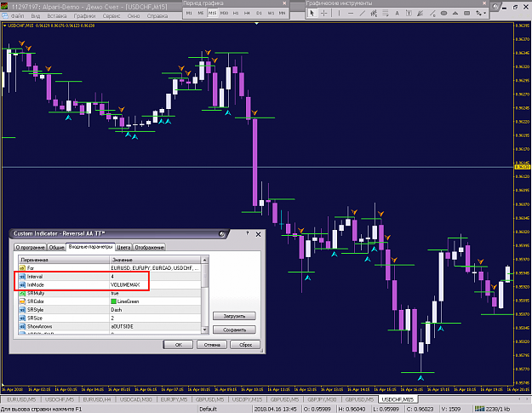Choose the ellipse drawing tool
532x413 pixels.
[443, 14]
